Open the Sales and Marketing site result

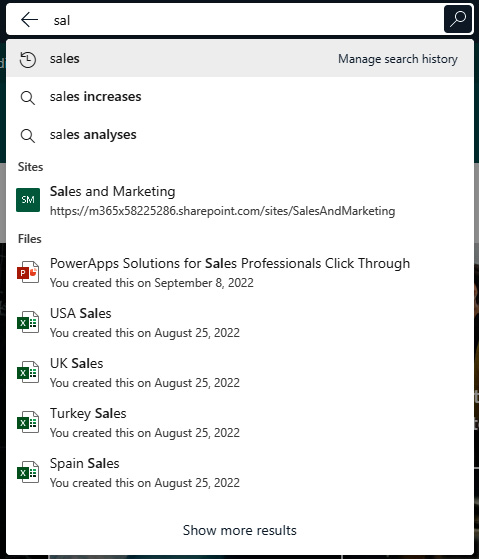112,191
